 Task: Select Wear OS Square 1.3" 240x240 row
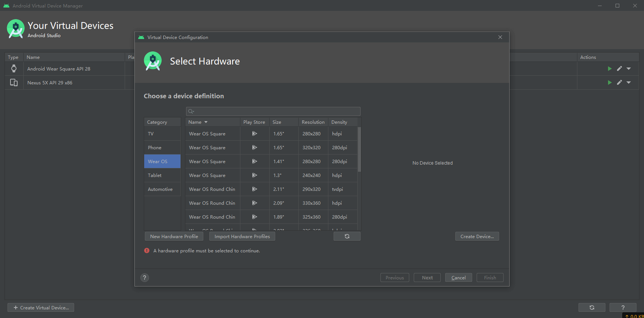[x=271, y=175]
